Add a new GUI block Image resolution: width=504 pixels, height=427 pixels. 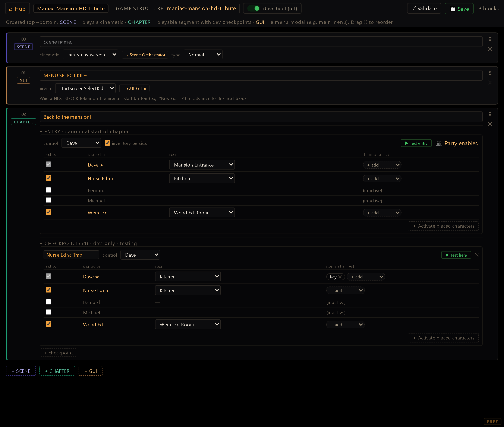(91, 371)
